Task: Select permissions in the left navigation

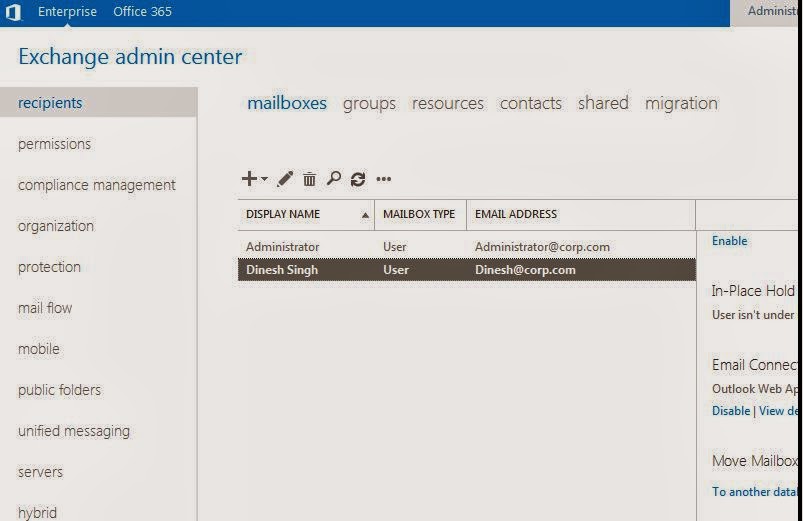Action: pos(54,144)
